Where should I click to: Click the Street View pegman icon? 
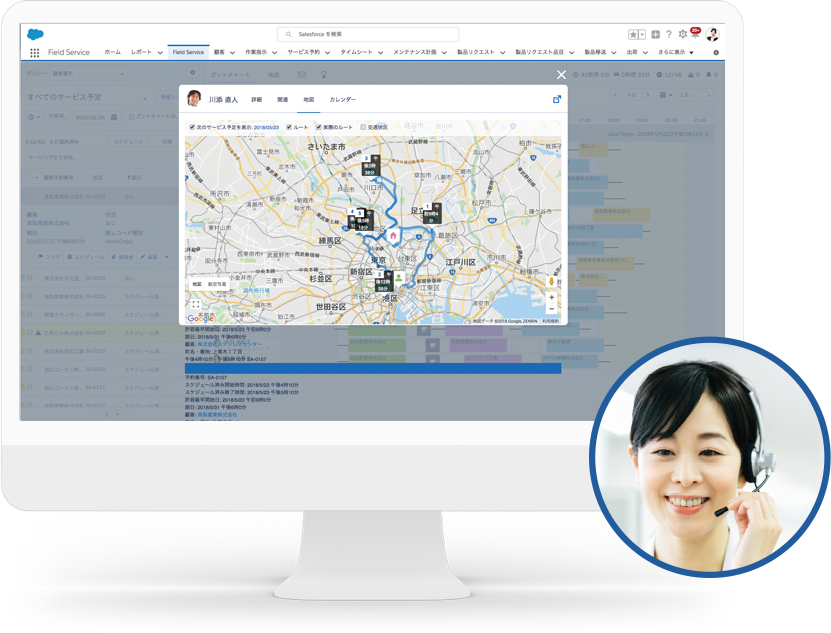click(551, 282)
